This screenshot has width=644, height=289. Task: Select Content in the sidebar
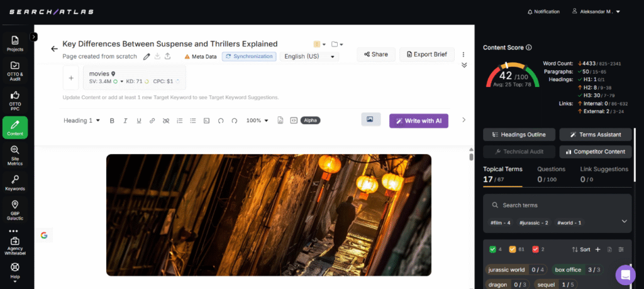point(15,127)
